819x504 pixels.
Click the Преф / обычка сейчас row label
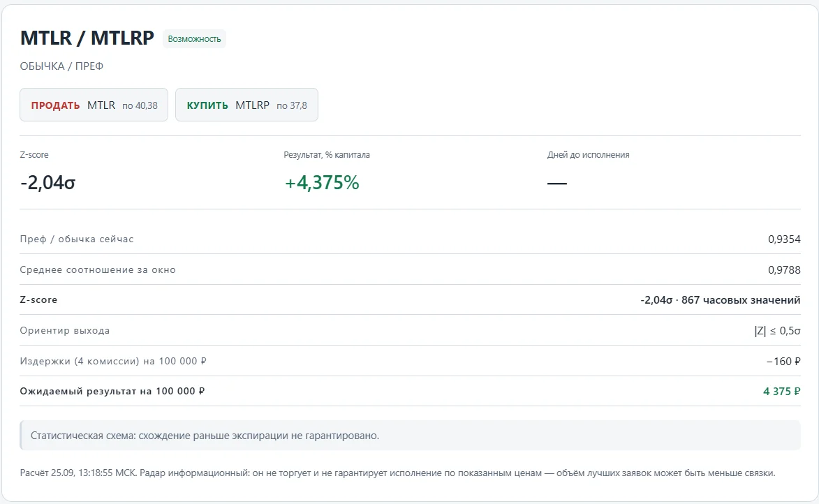coord(77,239)
